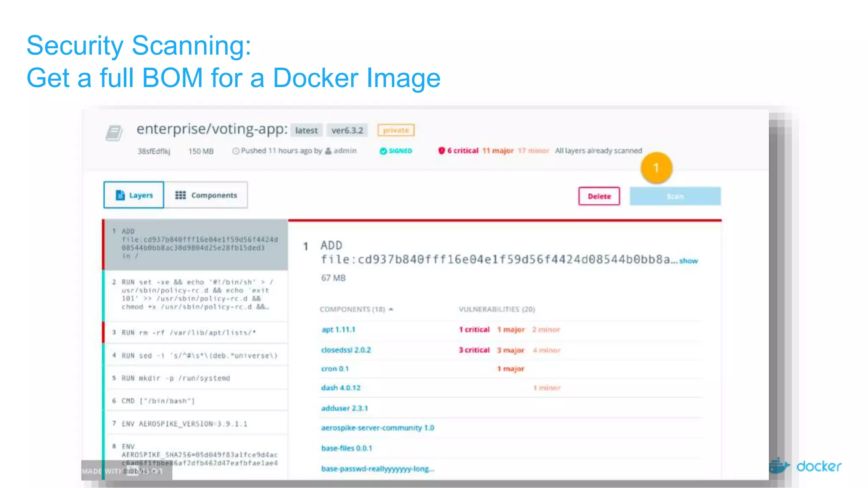868x488 pixels.
Task: Select layer 3 RUN rm -rf row
Action: coord(196,333)
